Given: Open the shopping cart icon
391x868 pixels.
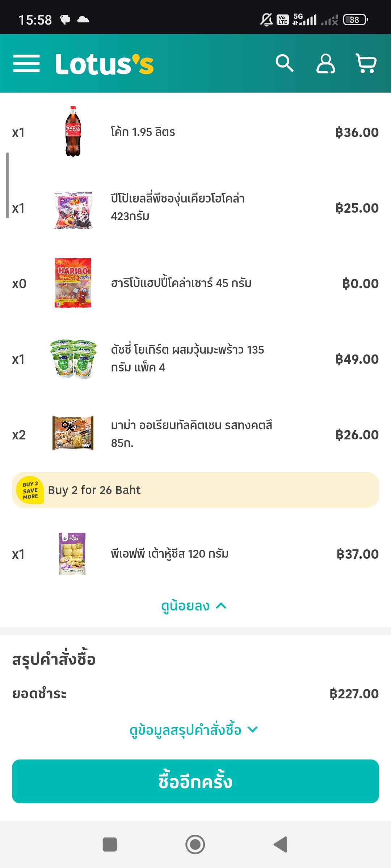Looking at the screenshot, I should click(366, 64).
